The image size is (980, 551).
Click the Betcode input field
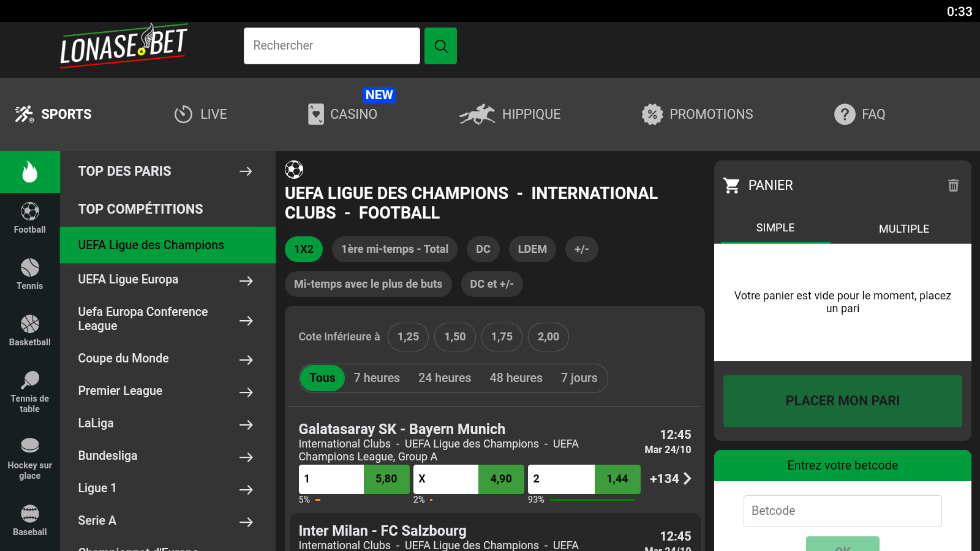point(842,511)
